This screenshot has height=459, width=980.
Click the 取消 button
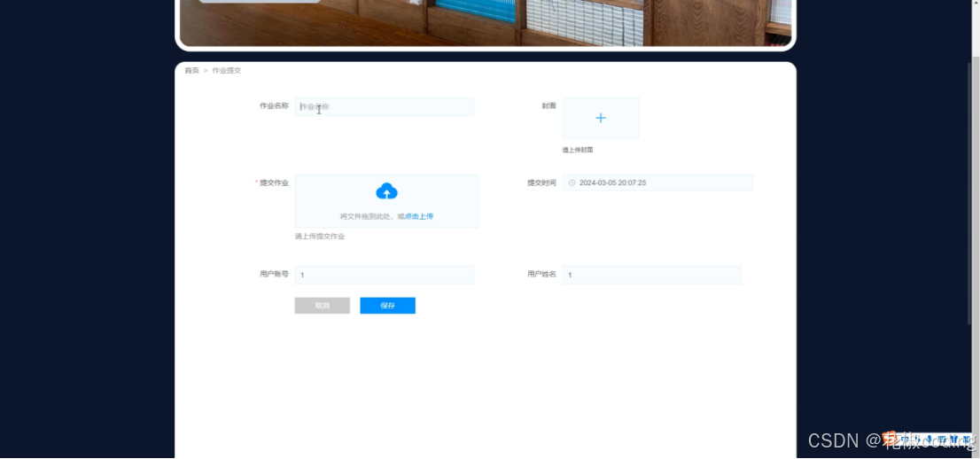pos(323,306)
